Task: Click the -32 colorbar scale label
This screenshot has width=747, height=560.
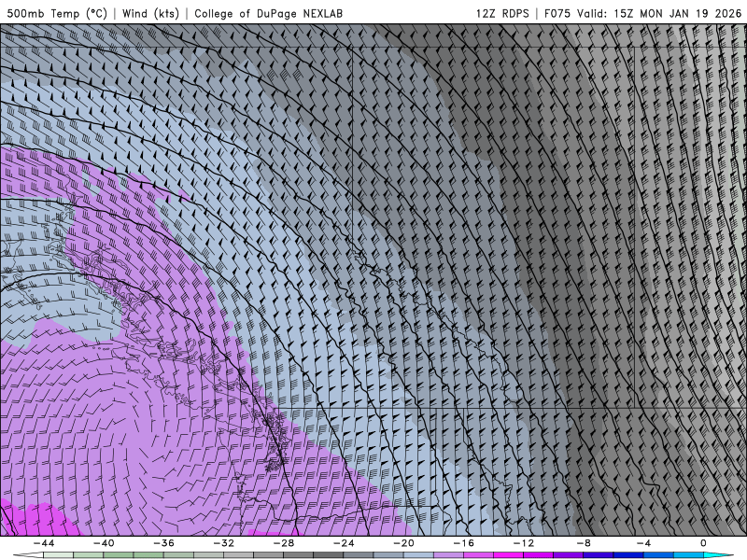Action: tap(224, 543)
